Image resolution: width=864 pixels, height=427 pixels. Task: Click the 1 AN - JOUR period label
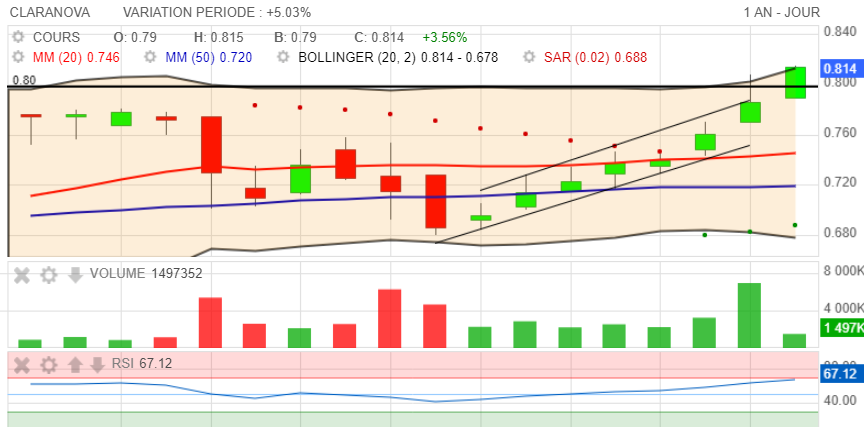781,12
